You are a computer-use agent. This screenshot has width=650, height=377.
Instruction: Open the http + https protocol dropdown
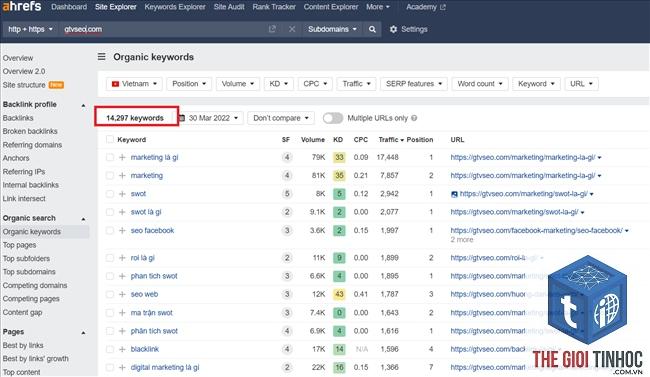[x=30, y=29]
